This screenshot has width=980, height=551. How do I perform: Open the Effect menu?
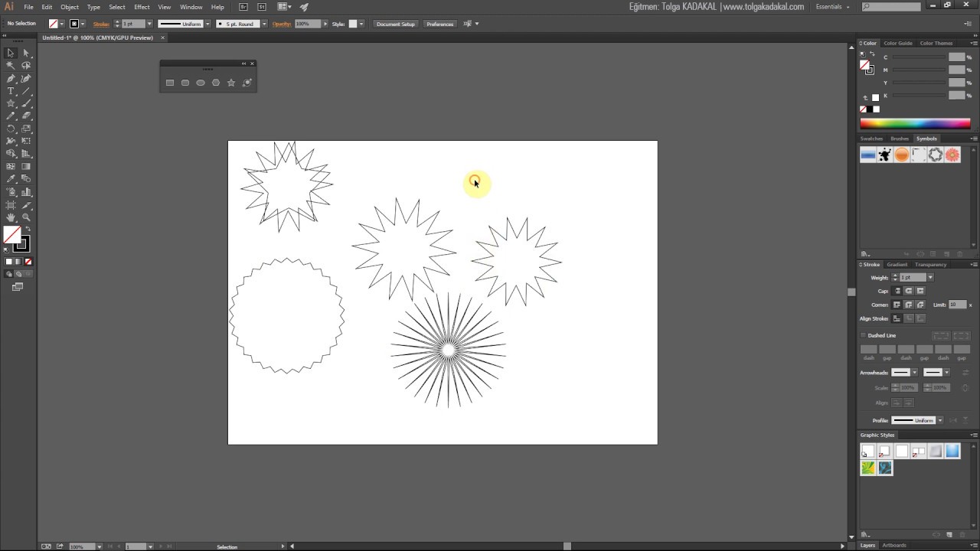[x=142, y=7]
